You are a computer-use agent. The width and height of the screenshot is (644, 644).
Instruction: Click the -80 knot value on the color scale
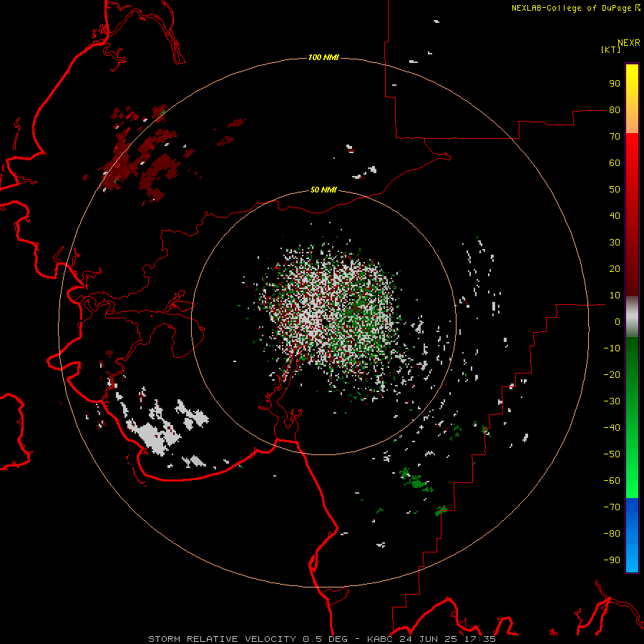pyautogui.click(x=612, y=534)
